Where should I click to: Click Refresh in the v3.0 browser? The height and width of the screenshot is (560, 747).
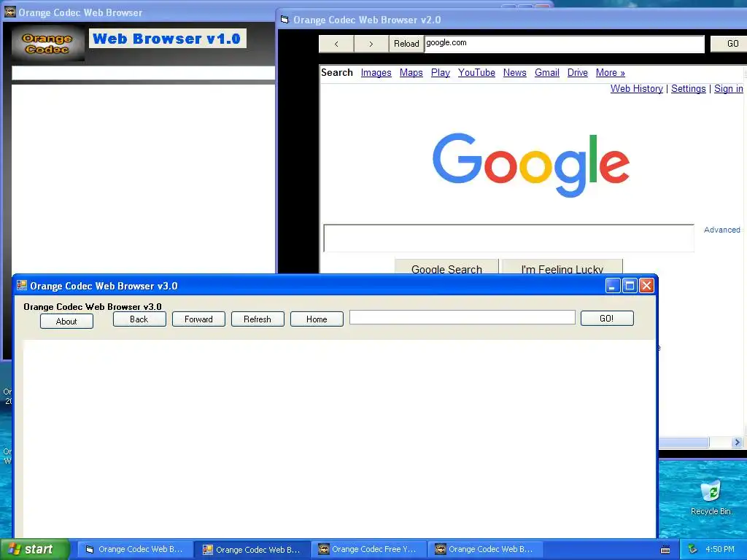(x=258, y=319)
